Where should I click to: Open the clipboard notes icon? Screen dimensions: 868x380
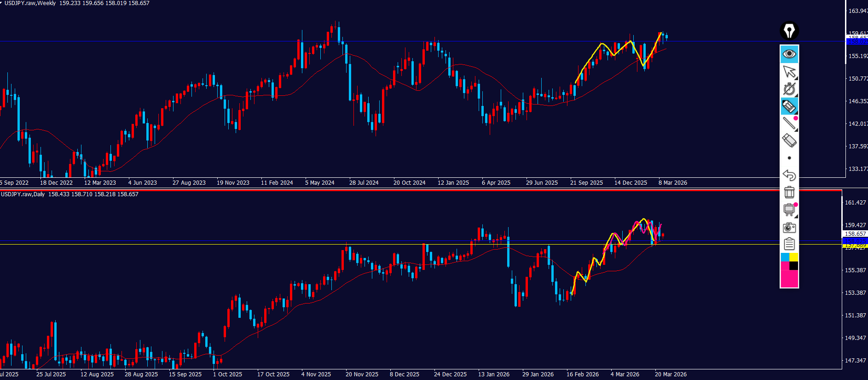click(x=789, y=244)
